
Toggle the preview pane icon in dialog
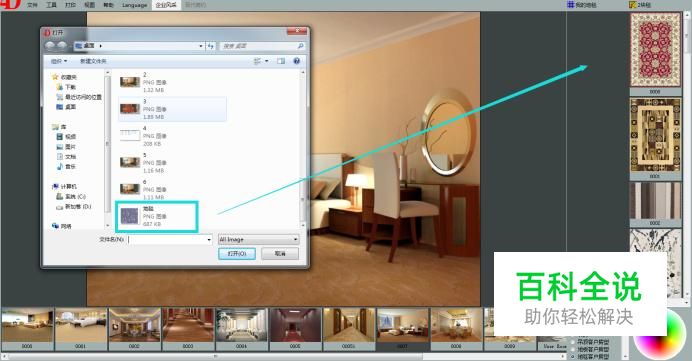tap(281, 61)
